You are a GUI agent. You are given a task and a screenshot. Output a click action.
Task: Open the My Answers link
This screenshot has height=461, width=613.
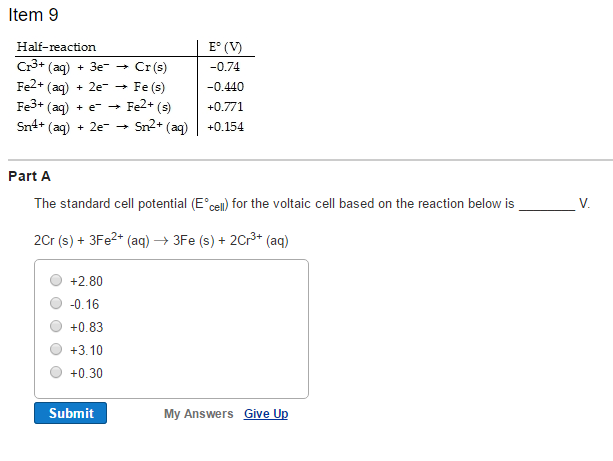click(x=198, y=414)
